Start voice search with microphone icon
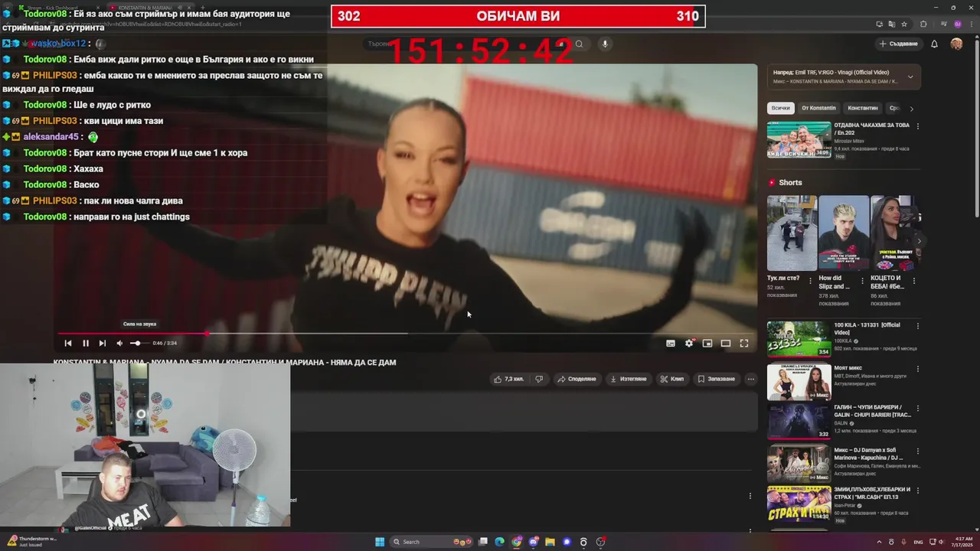Image resolution: width=980 pixels, height=551 pixels. [605, 44]
